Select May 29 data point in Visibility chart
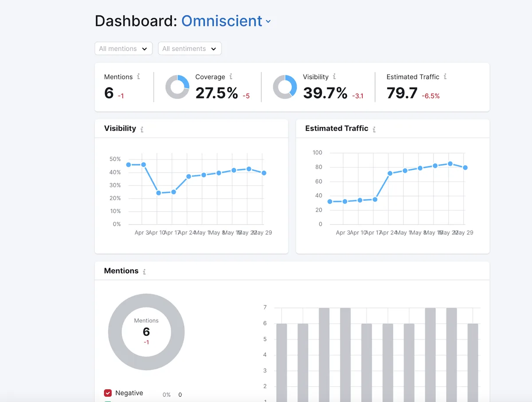The height and width of the screenshot is (402, 532). [264, 173]
